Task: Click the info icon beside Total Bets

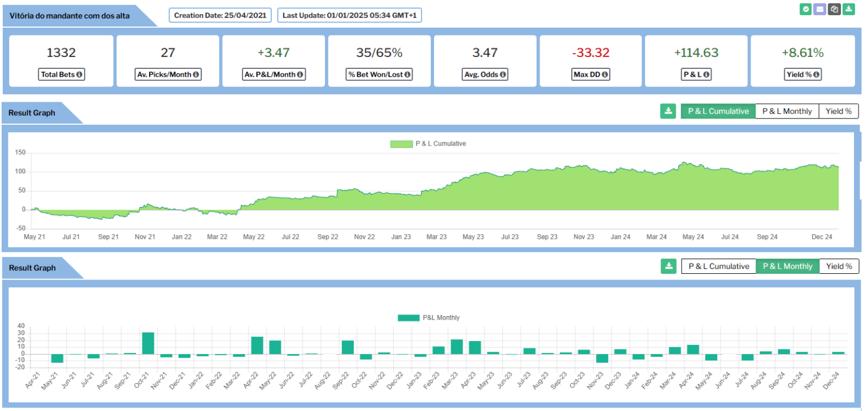Action: pos(80,75)
